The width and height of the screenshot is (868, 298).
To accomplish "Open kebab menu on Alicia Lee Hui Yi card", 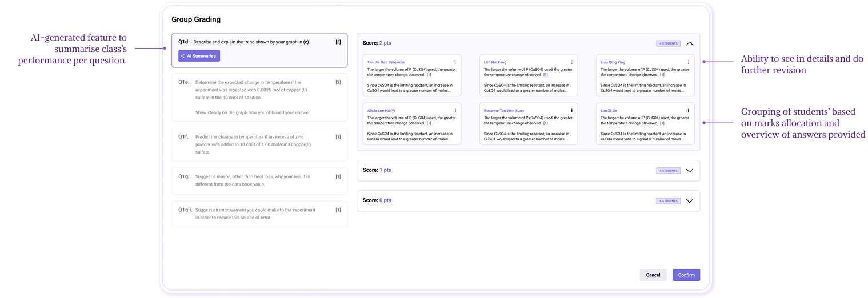I will [x=455, y=110].
